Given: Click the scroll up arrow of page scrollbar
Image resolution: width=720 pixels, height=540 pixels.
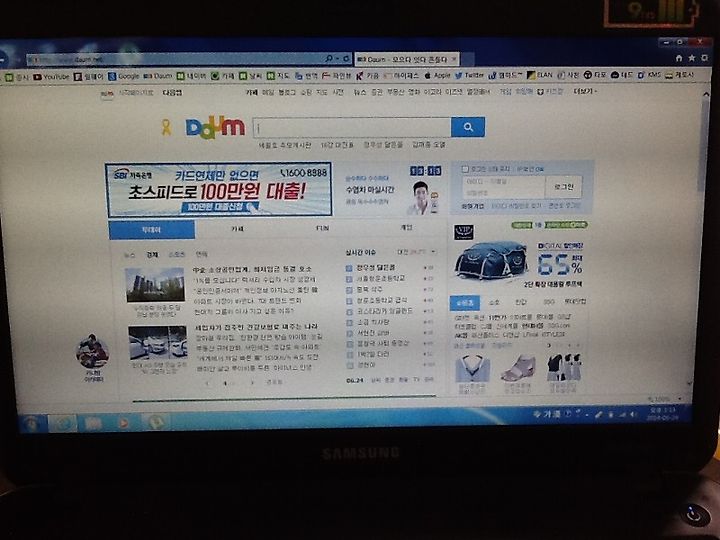Looking at the screenshot, I should pos(705,93).
